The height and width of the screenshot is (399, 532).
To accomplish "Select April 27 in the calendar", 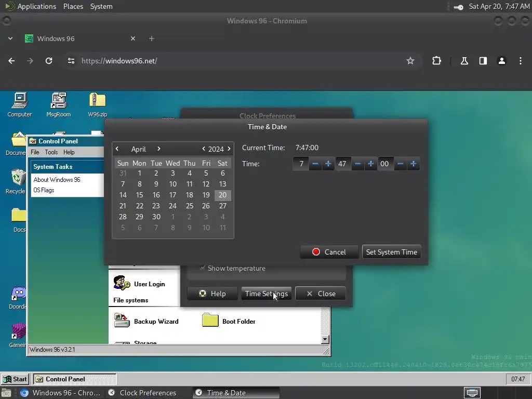I will pyautogui.click(x=222, y=206).
